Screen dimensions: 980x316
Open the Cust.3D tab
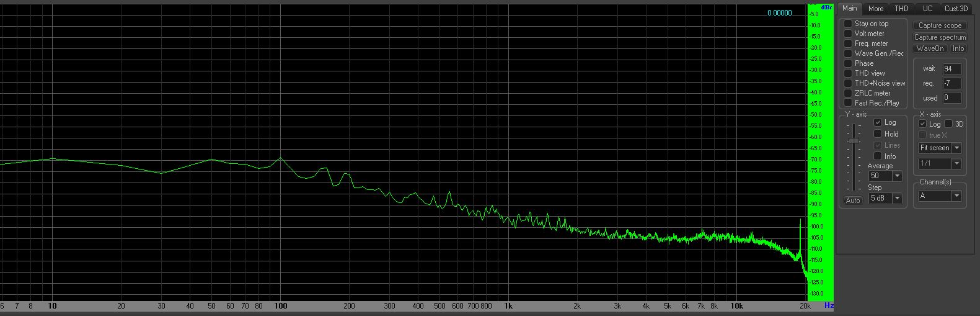956,9
